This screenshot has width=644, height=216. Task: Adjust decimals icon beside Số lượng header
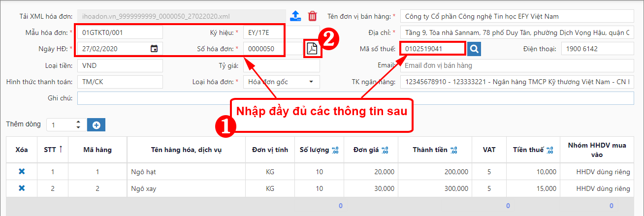(x=336, y=150)
